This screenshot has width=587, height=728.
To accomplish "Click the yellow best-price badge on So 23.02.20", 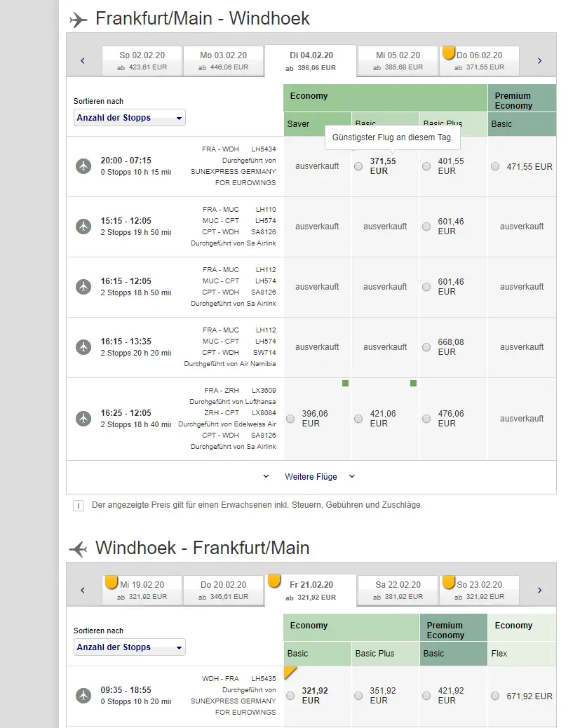I will click(x=448, y=582).
